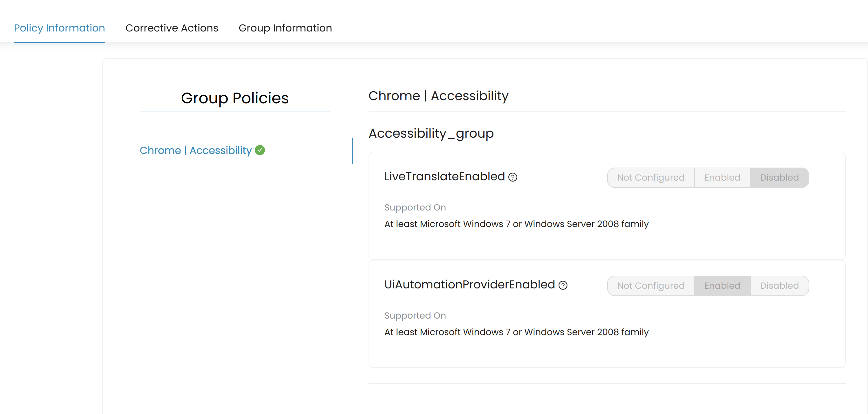
Task: Switch to the Corrective Actions tab
Action: [172, 28]
